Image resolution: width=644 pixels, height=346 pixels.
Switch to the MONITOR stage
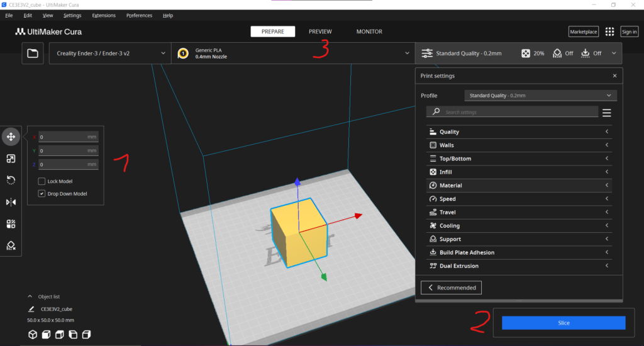click(369, 31)
